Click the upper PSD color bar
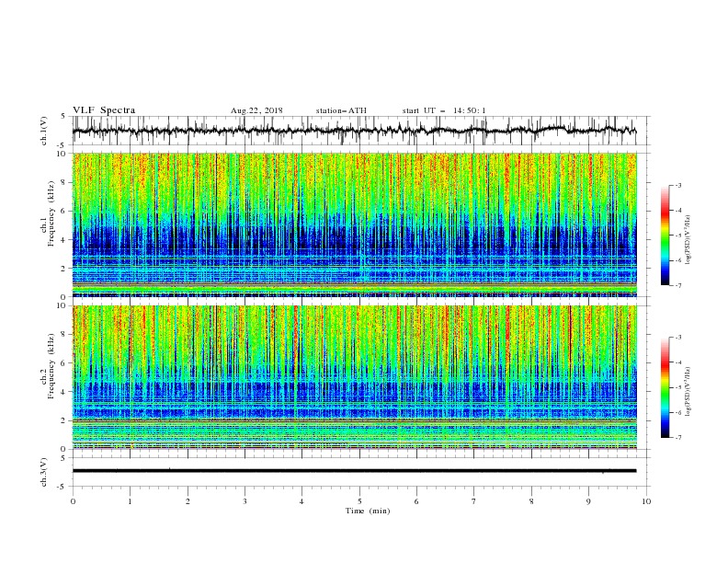The image size is (728, 563). pyautogui.click(x=665, y=236)
